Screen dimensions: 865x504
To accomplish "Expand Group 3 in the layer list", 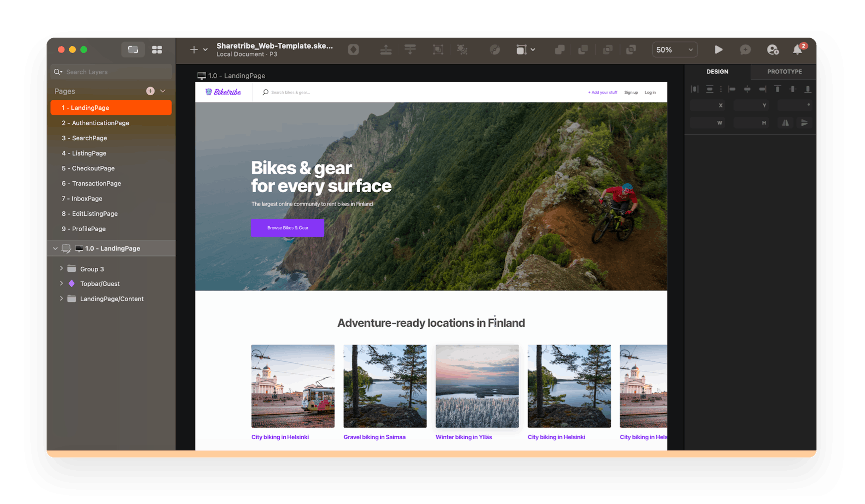I will click(62, 269).
